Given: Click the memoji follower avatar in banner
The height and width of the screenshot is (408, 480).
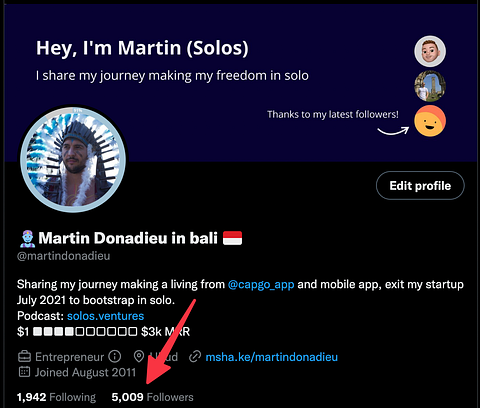Looking at the screenshot, I should pos(430,51).
